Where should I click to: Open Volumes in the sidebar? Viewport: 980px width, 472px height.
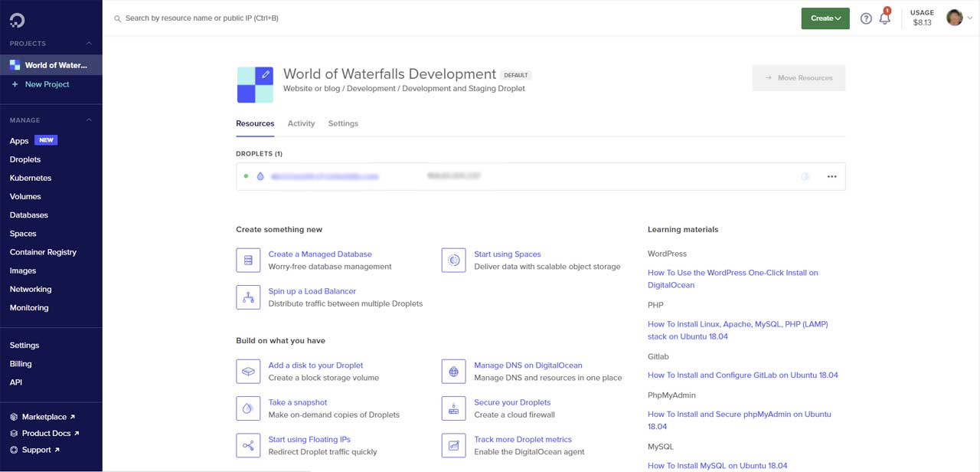[25, 196]
